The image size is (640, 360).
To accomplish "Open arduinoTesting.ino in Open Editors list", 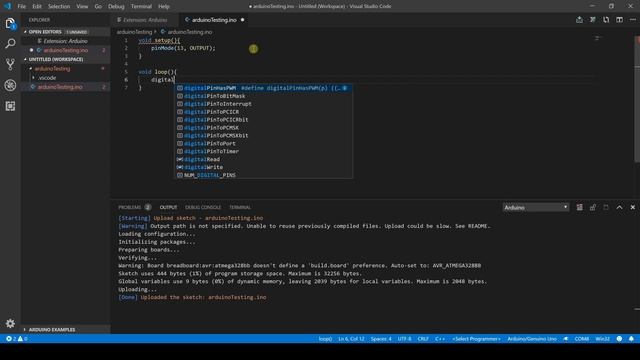I will (65, 50).
